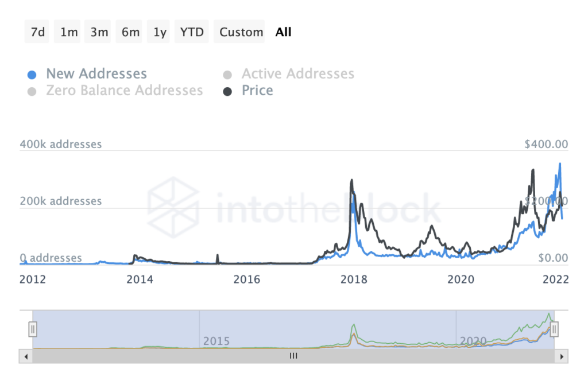Click the intotheblock watermark logo
588x392 pixels.
click(173, 207)
